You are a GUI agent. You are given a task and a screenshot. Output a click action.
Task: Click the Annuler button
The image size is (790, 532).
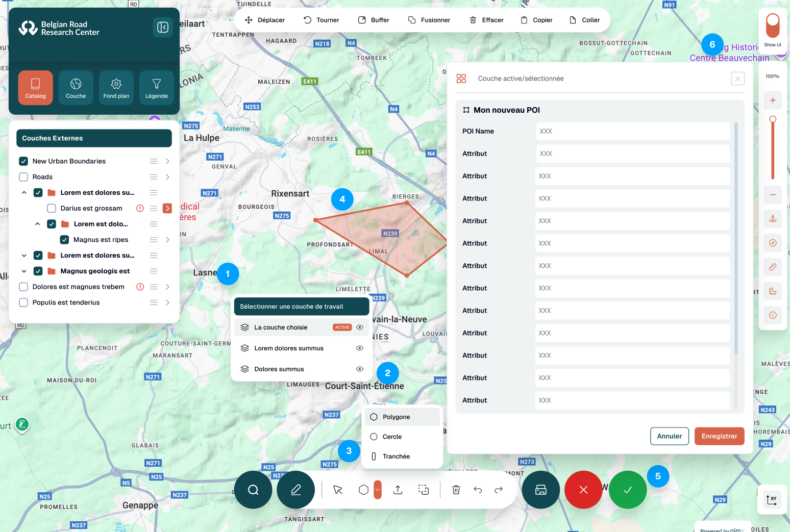click(669, 436)
